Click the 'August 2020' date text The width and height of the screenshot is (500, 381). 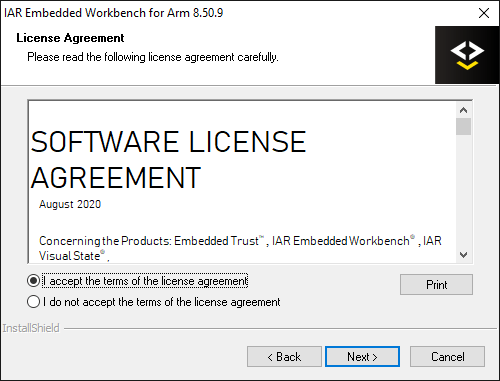[70, 204]
